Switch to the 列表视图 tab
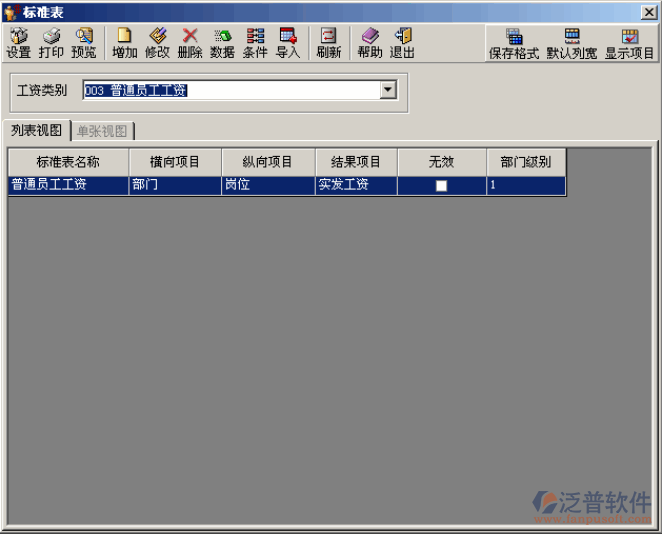The height and width of the screenshot is (535, 662). 36,130
